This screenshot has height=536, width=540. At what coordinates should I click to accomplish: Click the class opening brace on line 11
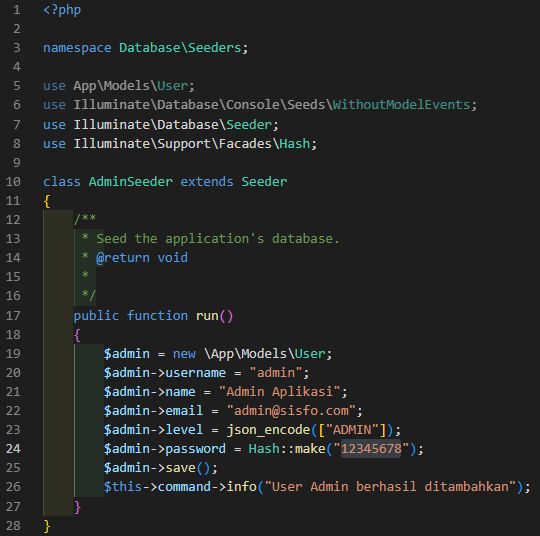(x=47, y=201)
